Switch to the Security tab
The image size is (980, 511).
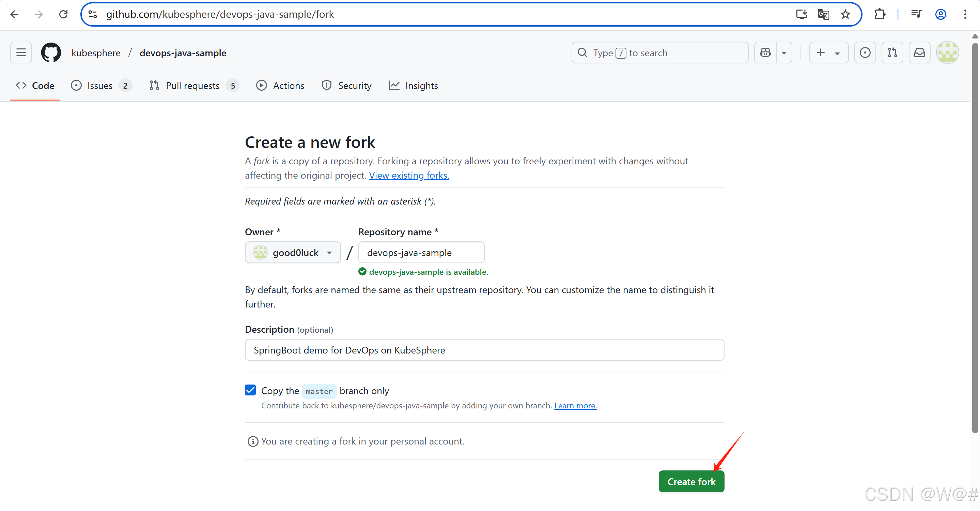(x=346, y=86)
